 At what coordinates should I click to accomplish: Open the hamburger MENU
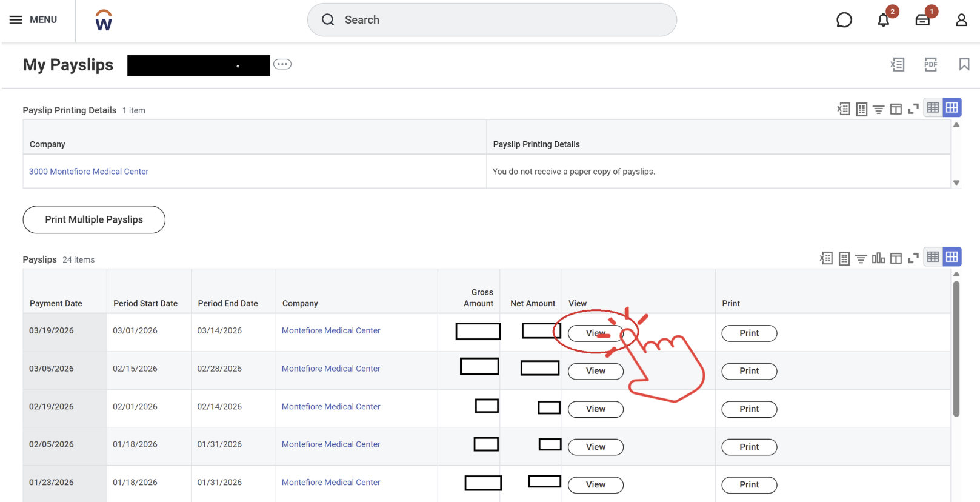(x=33, y=20)
